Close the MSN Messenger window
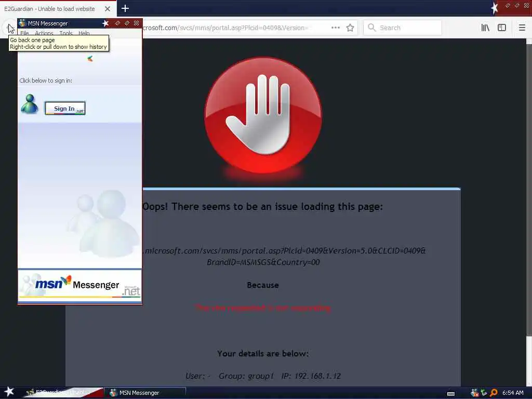532x399 pixels. [x=137, y=23]
